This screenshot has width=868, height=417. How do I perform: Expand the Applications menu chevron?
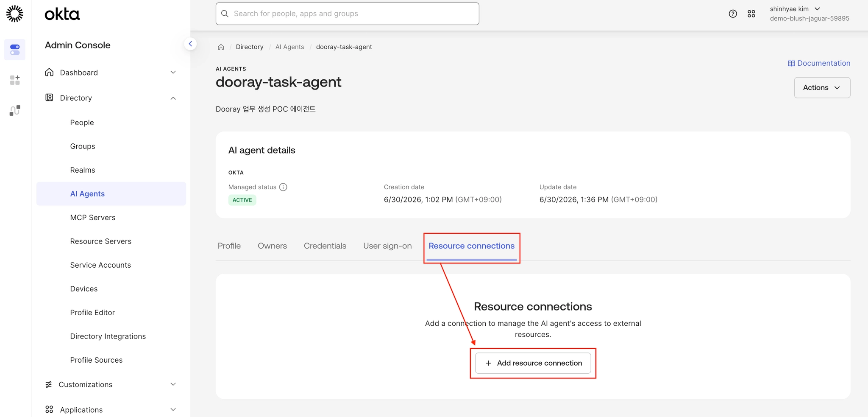[x=173, y=409]
